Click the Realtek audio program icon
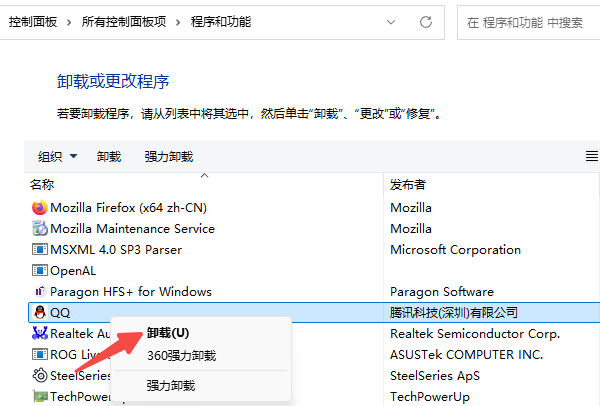Viewport: 600px width, 406px height. pos(40,334)
